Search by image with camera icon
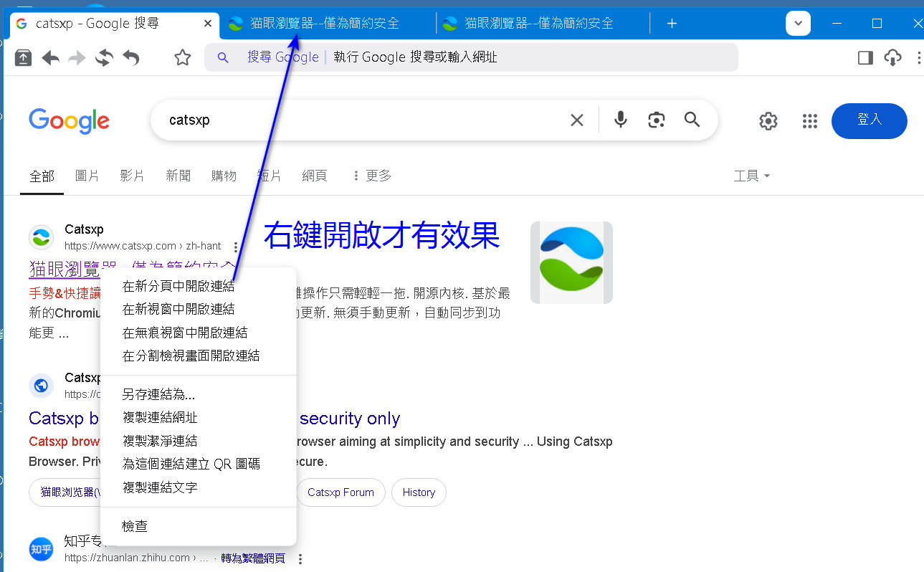The width and height of the screenshot is (924, 572). (x=657, y=120)
